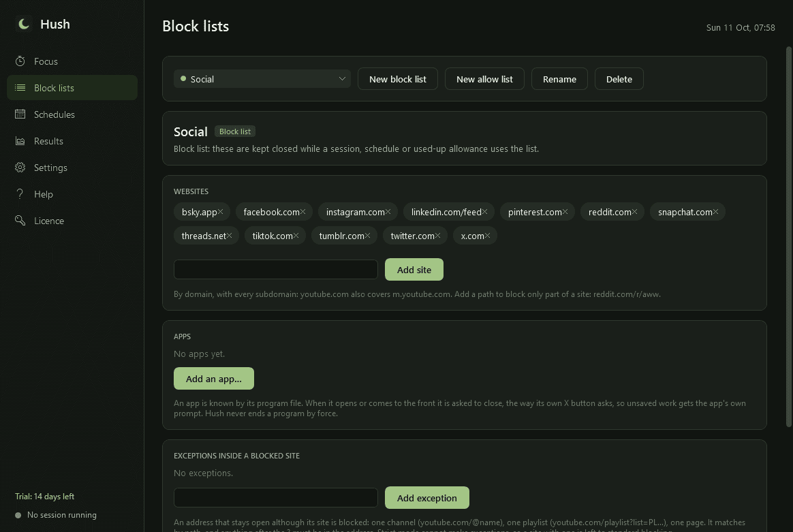
Task: Remove threads.net chip with its X
Action: [x=229, y=236]
